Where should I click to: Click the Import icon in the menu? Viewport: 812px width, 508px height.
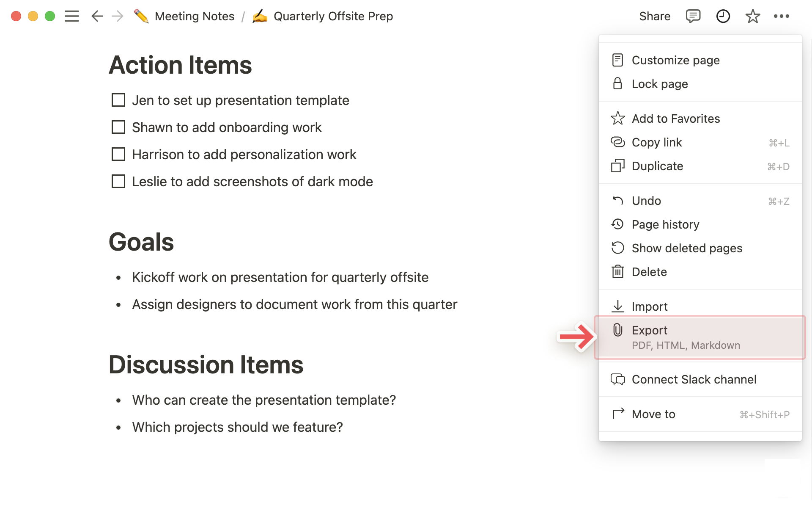tap(617, 306)
